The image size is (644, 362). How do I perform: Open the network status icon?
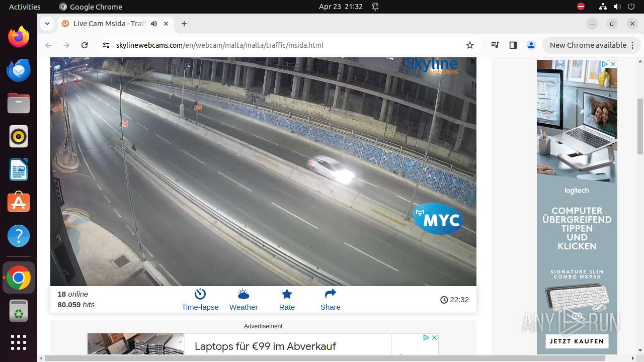pyautogui.click(x=603, y=7)
